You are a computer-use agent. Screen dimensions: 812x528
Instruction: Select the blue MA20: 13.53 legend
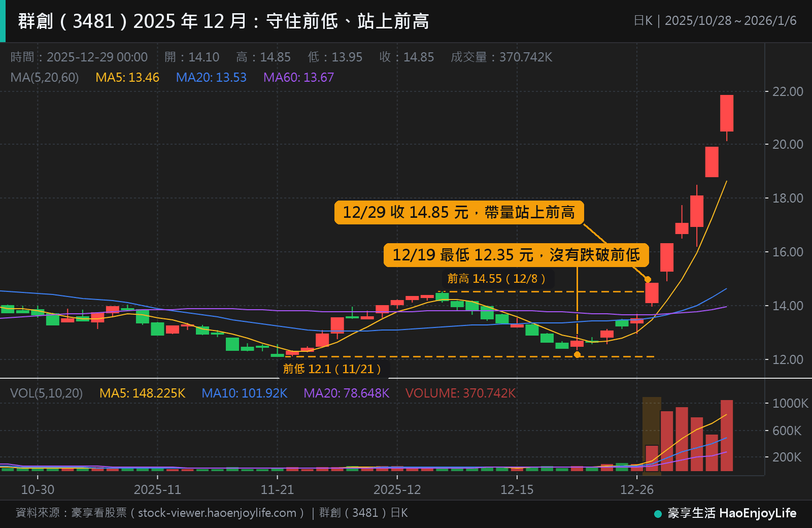tap(211, 77)
